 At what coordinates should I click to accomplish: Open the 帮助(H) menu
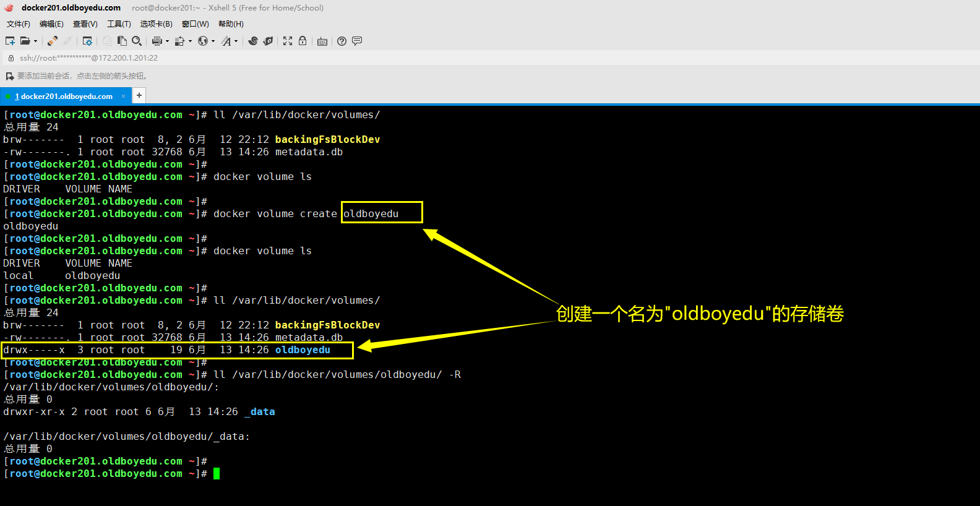[x=231, y=24]
